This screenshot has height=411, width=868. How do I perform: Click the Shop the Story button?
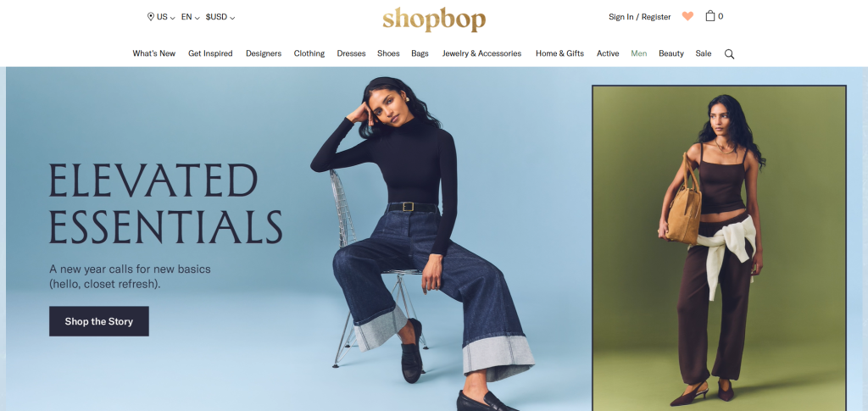coord(99,321)
